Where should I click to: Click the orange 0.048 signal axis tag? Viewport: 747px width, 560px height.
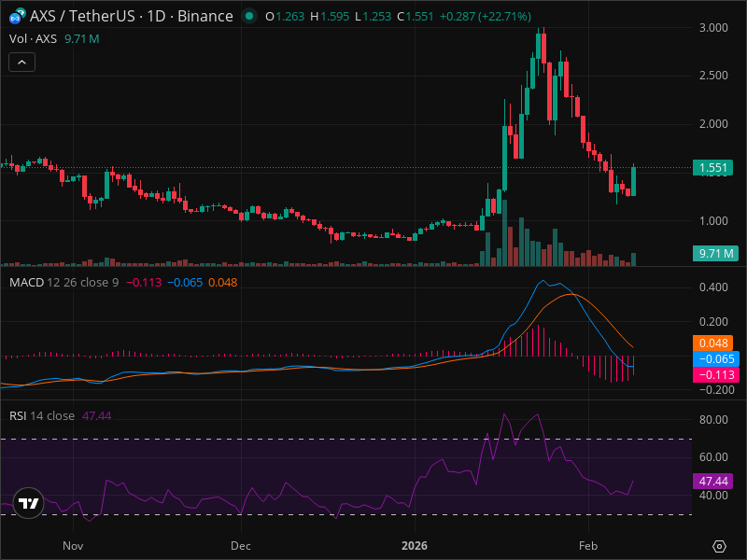tap(712, 343)
